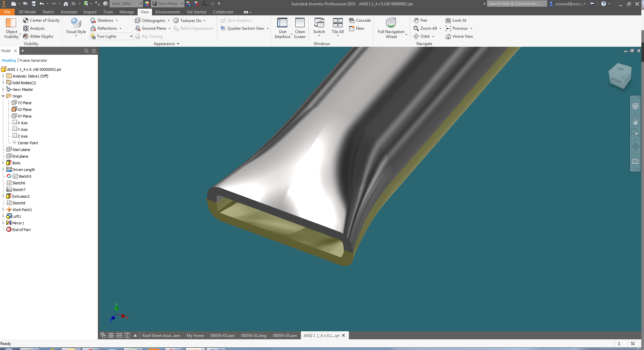
Task: Switch to the Sketch ribbon tab
Action: pyautogui.click(x=48, y=12)
